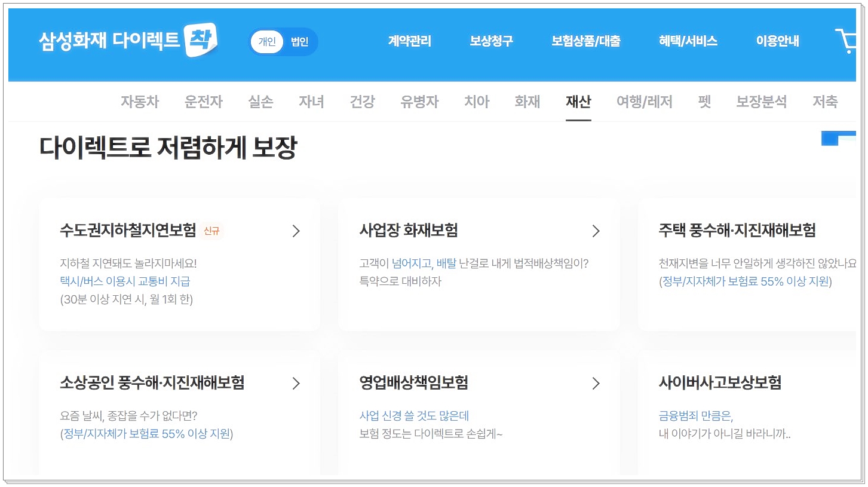Viewport: 868px width, 487px height.
Task: Click text 요즘 날씨, 종잡을 수가 없다면?
Action: (x=129, y=415)
